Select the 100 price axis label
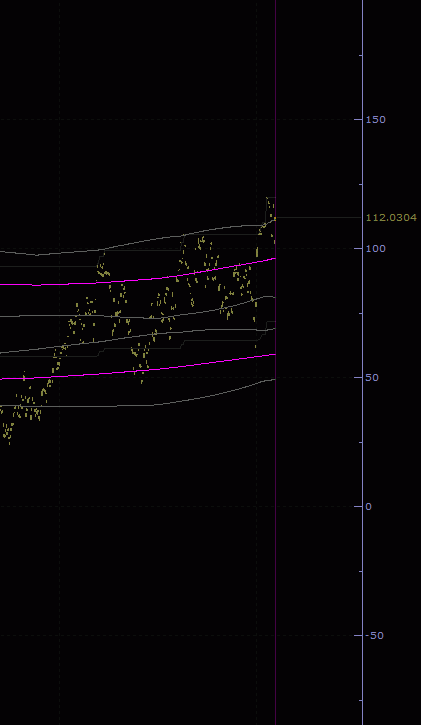 [375, 249]
